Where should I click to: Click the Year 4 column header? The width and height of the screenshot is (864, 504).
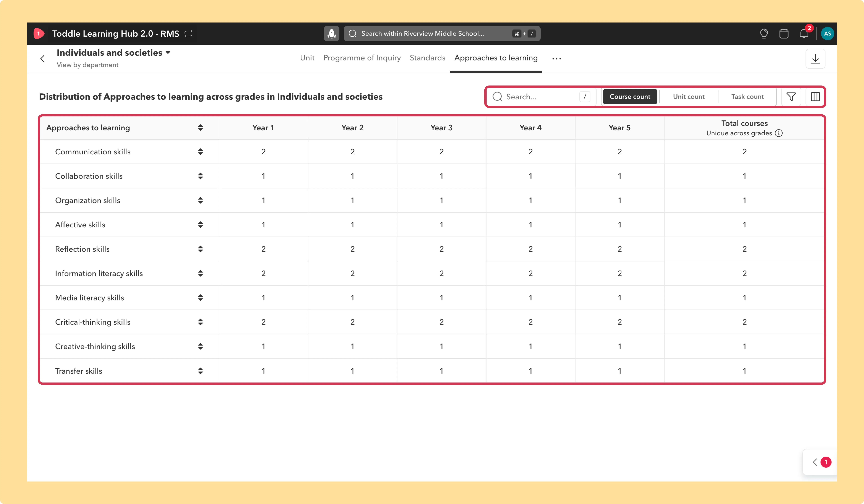(530, 128)
